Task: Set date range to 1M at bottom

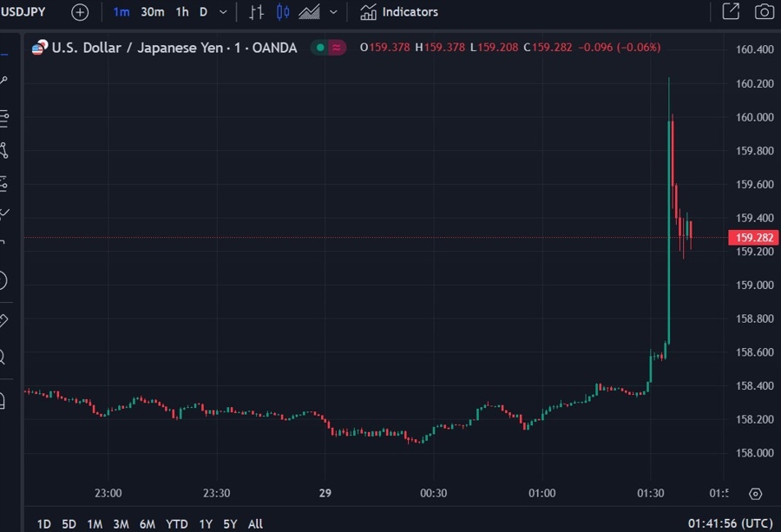Action: pyautogui.click(x=95, y=524)
